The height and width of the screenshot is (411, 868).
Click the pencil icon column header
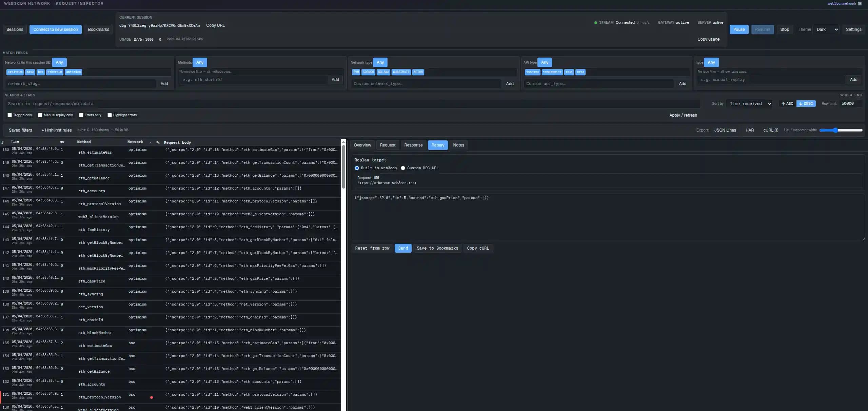pyautogui.click(x=158, y=142)
